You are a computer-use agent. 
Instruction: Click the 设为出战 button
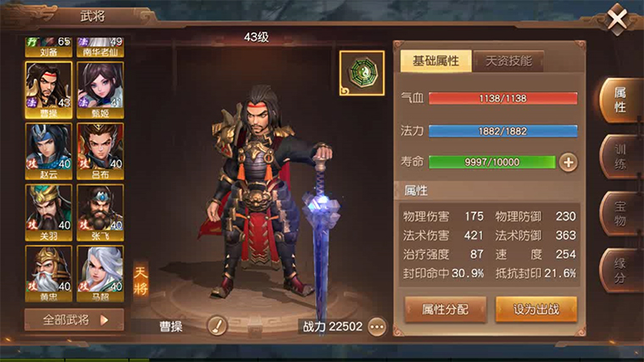[536, 309]
